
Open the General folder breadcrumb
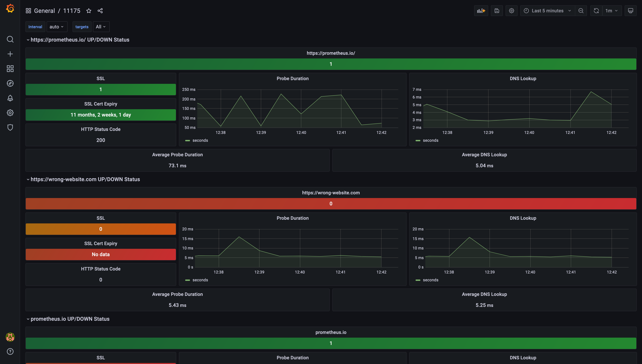(x=44, y=11)
